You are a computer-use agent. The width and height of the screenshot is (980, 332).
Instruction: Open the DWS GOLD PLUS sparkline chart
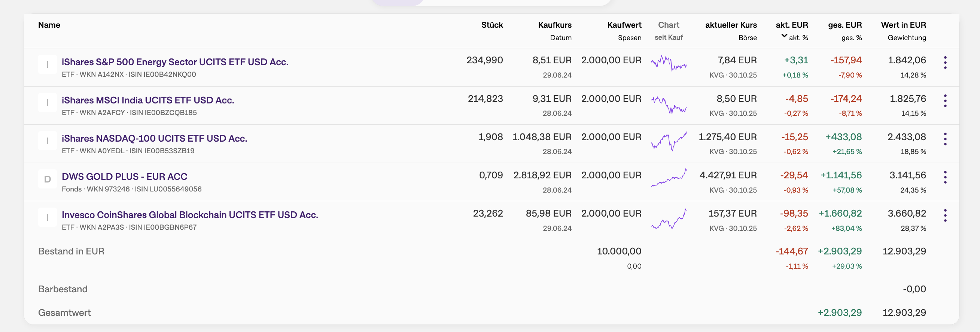[x=669, y=178]
